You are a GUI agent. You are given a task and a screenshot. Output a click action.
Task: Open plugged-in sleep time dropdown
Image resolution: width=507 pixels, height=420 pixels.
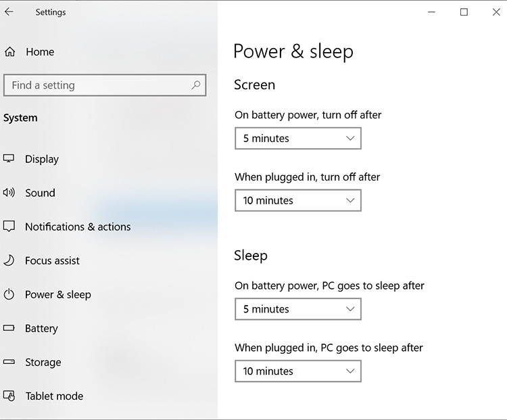coord(297,371)
